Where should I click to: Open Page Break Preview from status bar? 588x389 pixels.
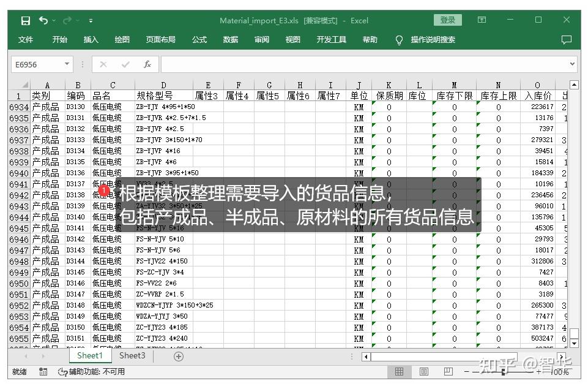(448, 372)
